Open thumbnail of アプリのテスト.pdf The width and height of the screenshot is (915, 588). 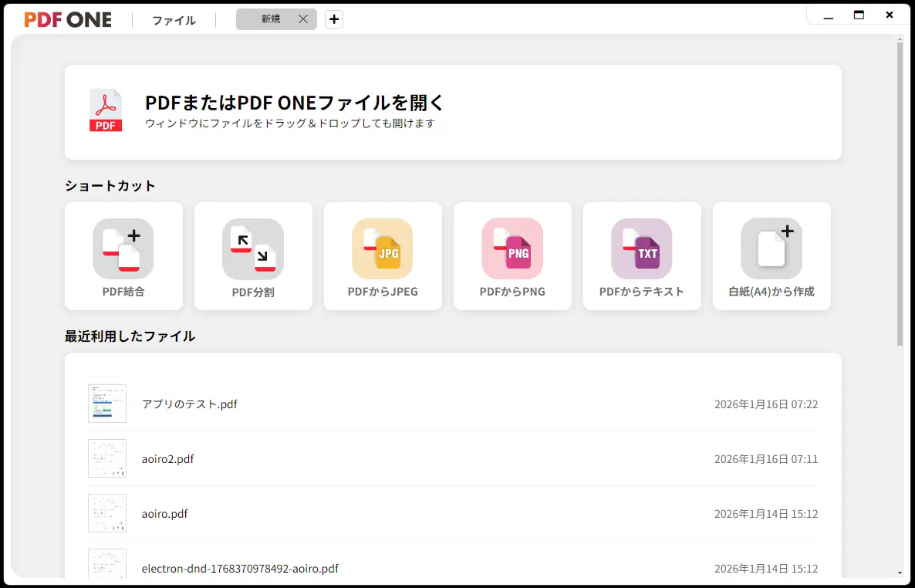click(107, 404)
